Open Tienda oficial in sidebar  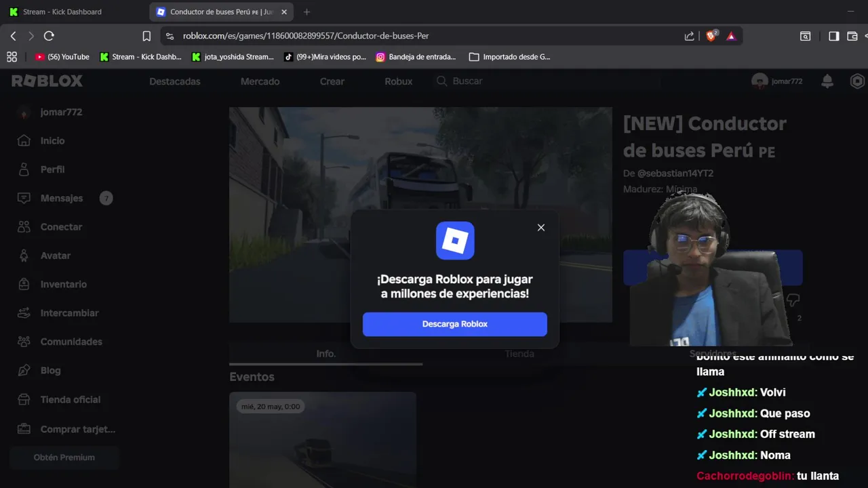[x=58, y=400]
